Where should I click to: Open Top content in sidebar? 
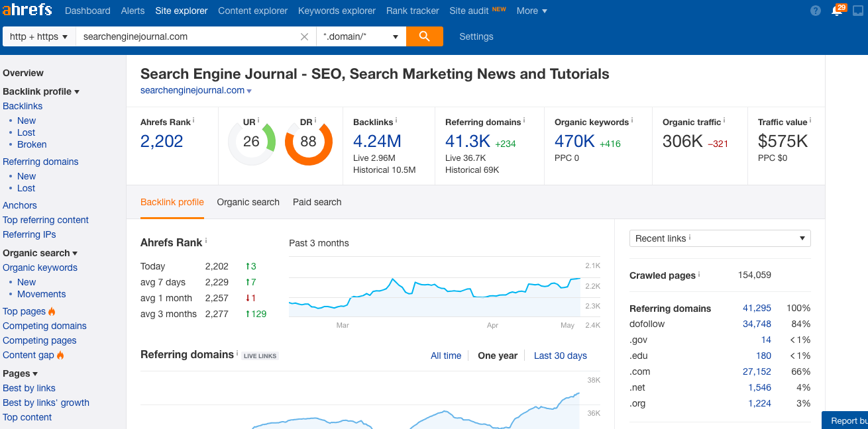pyautogui.click(x=27, y=417)
